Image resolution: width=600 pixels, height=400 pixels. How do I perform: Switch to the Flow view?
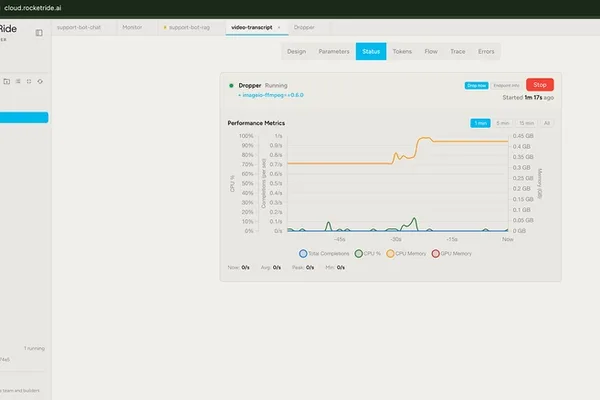click(431, 51)
